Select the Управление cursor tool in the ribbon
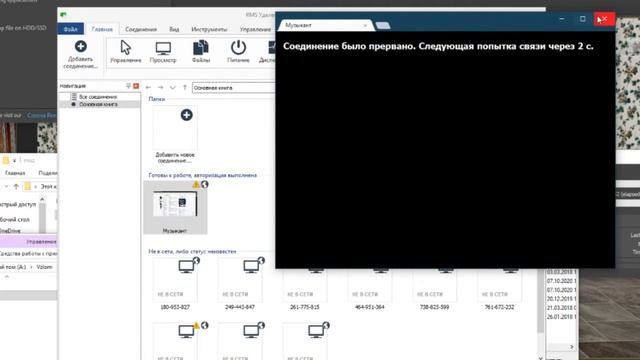The height and width of the screenshot is (360, 640). [126, 52]
